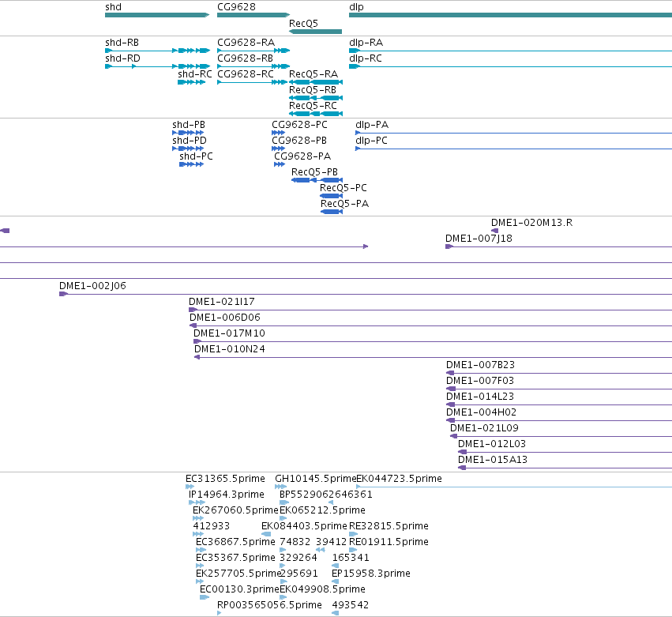Open protein CG9628-PC label
The height and width of the screenshot is (617, 672).
coord(299,125)
